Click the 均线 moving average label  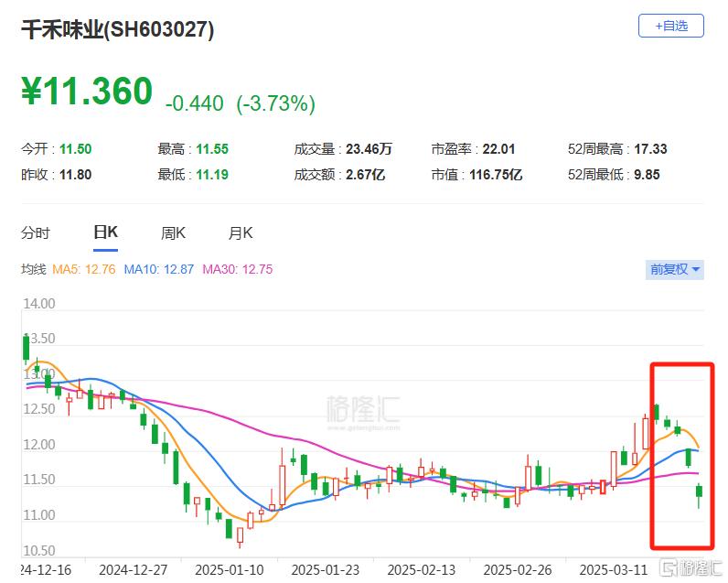(34, 269)
